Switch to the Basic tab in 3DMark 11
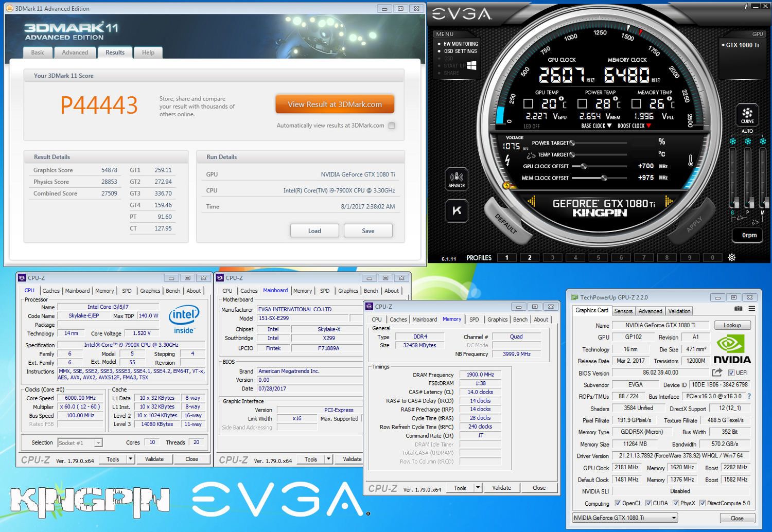The image size is (772, 532). pyautogui.click(x=38, y=52)
